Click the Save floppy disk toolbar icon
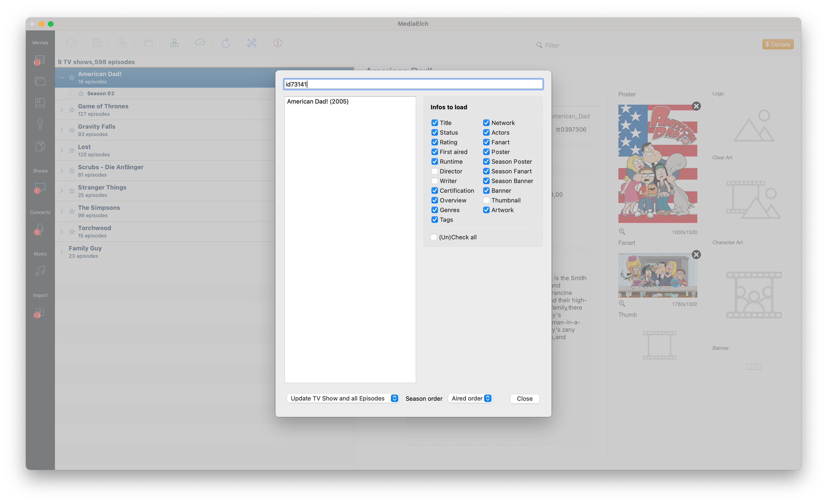827x504 pixels. pos(97,43)
